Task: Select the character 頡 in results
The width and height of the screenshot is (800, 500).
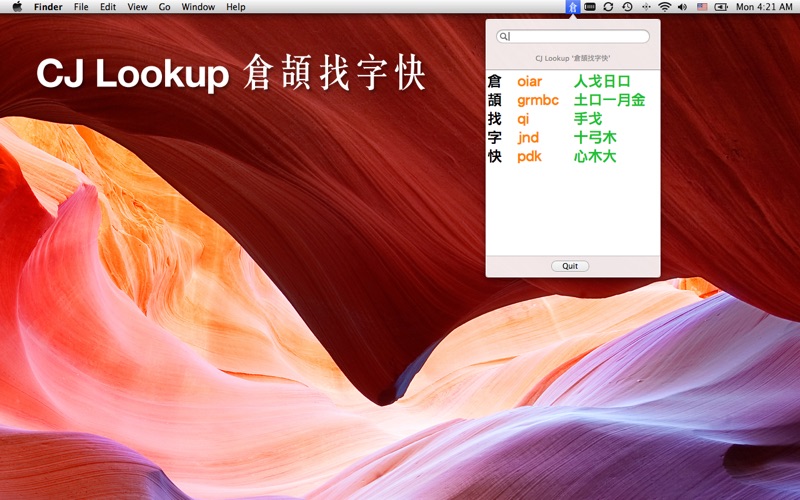Action: point(494,100)
